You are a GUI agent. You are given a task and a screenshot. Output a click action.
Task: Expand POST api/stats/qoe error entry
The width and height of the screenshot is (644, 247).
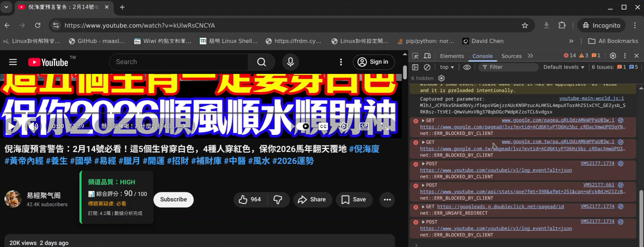pyautogui.click(x=423, y=185)
